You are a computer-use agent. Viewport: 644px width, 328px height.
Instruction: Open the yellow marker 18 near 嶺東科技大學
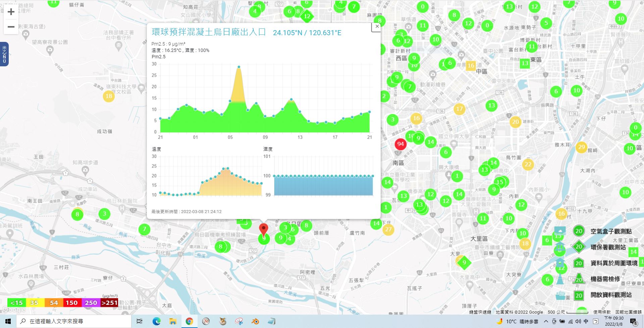[109, 96]
